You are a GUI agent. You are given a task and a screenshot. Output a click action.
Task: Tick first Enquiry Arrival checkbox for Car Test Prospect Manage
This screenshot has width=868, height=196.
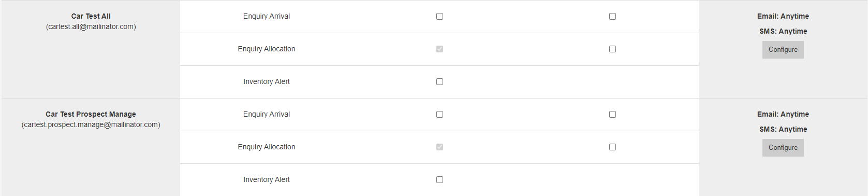coord(439,115)
